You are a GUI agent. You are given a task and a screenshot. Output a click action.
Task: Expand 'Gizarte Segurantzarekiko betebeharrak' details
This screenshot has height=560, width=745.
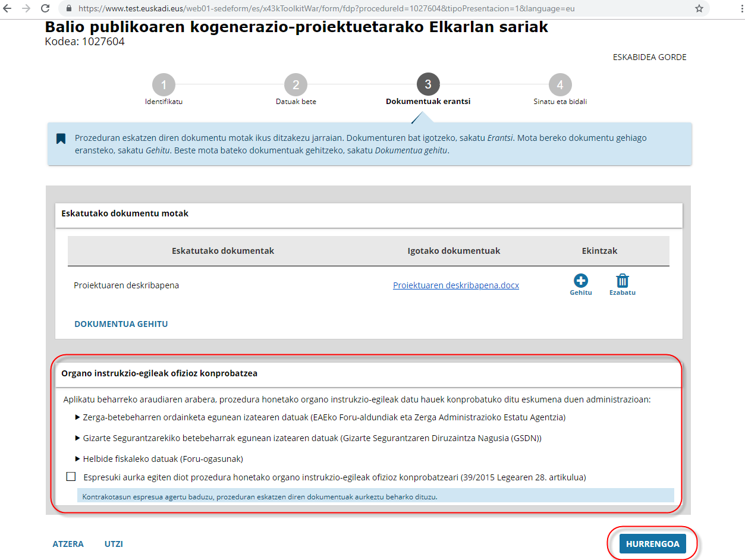pos(78,438)
